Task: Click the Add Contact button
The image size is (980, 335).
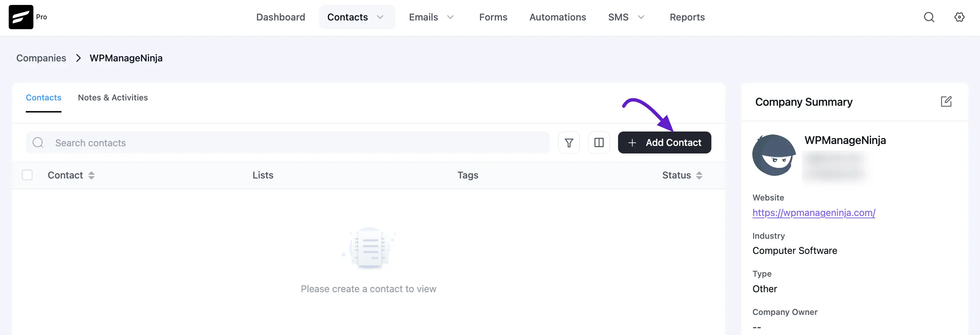Action: (664, 142)
